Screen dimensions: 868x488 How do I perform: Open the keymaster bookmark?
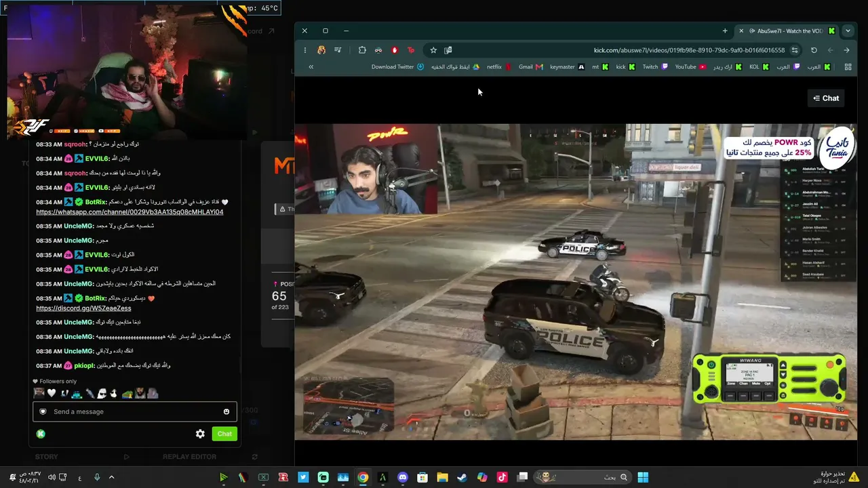[x=567, y=67]
